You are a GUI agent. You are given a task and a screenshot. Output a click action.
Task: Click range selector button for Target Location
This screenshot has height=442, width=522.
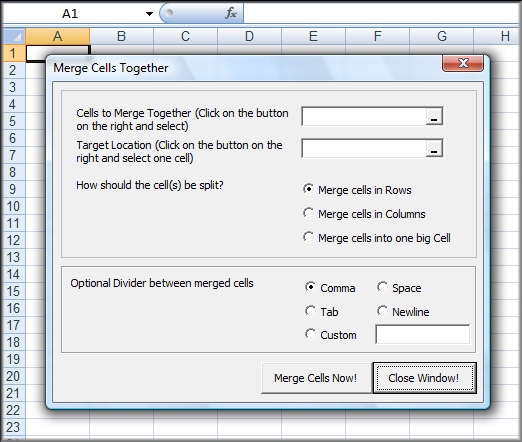pyautogui.click(x=434, y=148)
